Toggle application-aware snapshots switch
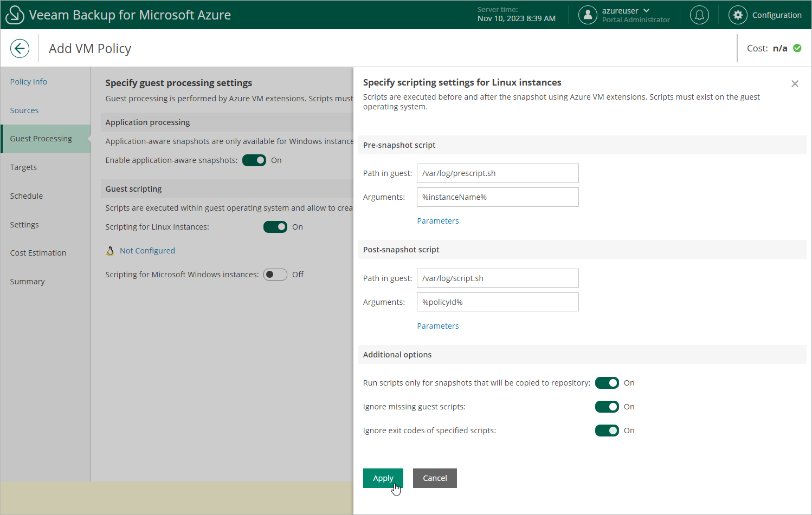 [254, 160]
